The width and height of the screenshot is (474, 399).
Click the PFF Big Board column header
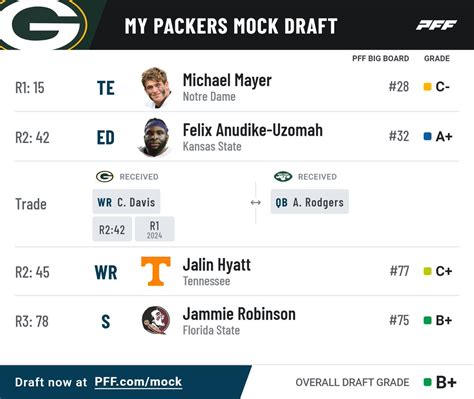381,58
